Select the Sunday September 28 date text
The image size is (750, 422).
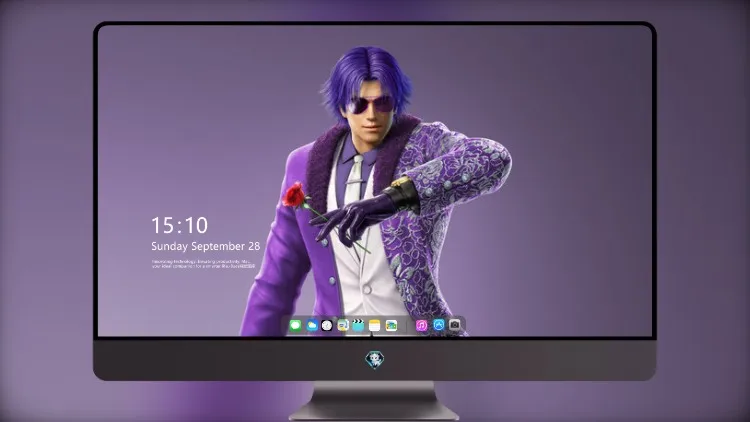206,246
